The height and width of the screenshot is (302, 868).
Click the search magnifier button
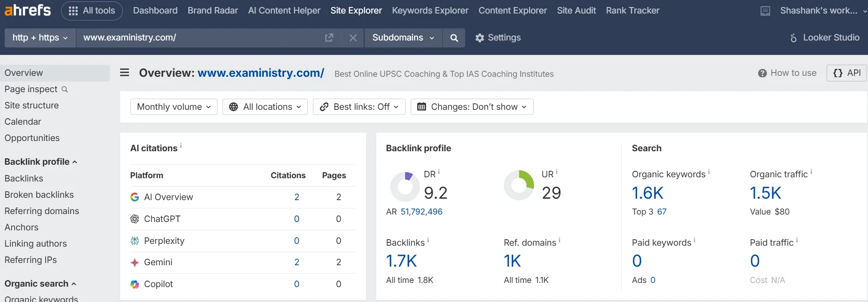[x=454, y=38]
